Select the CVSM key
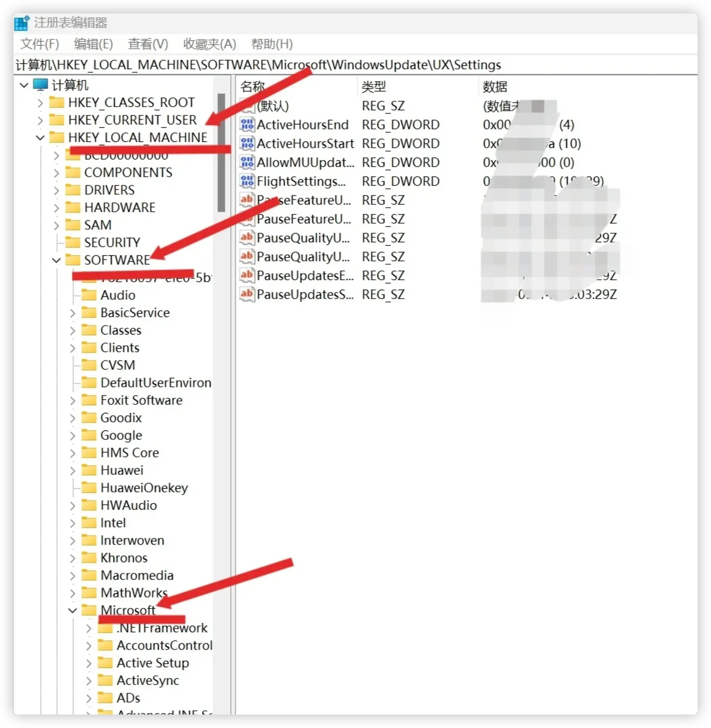 [118, 365]
